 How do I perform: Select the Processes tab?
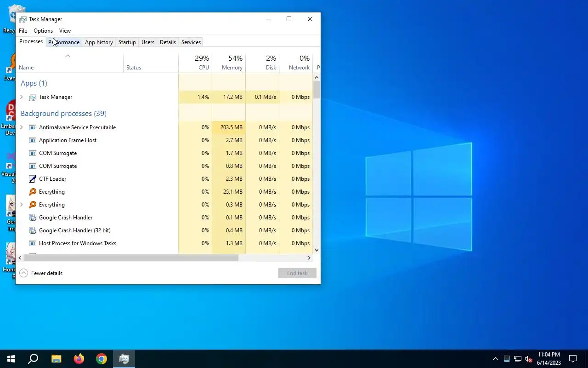(31, 41)
